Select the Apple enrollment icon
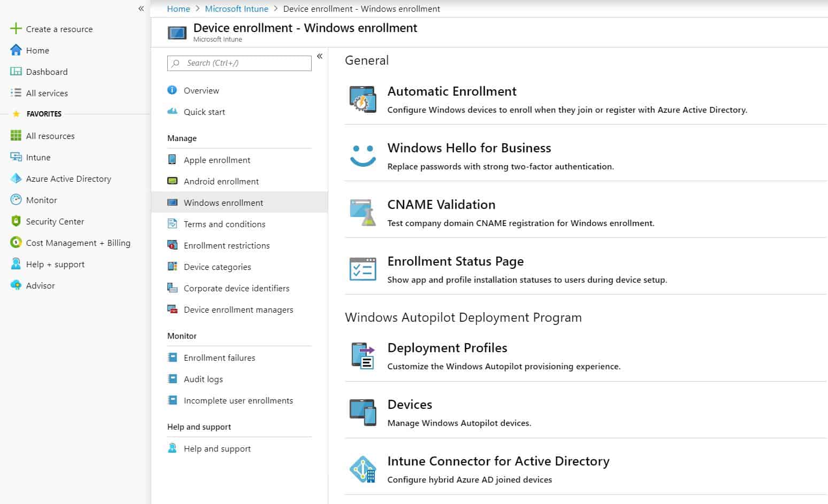 172,159
